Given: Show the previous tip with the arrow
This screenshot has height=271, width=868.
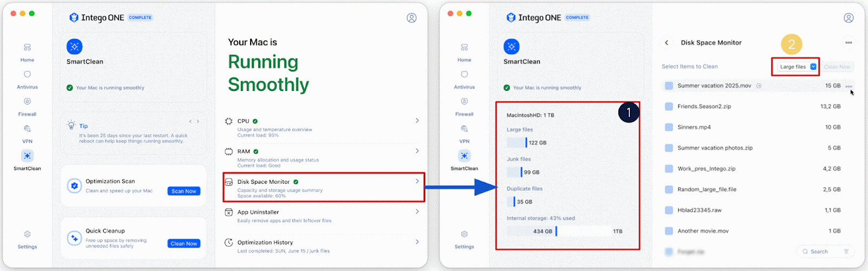Looking at the screenshot, I should point(190,121).
